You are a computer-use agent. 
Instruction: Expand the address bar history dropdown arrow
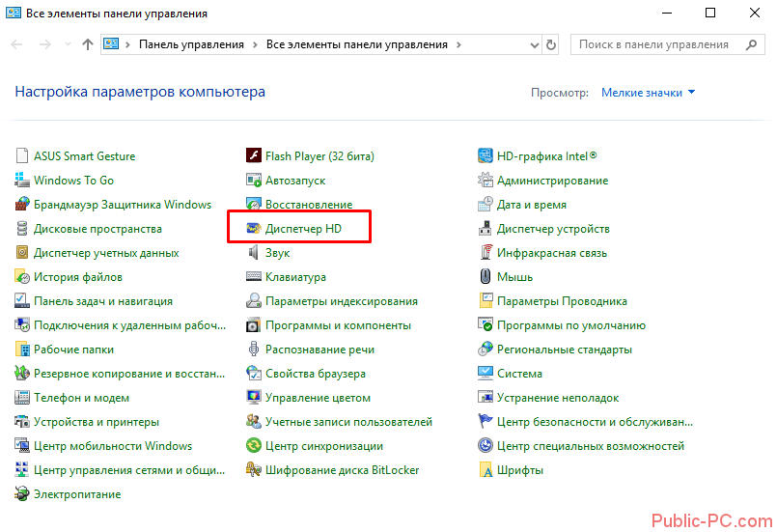click(x=536, y=44)
